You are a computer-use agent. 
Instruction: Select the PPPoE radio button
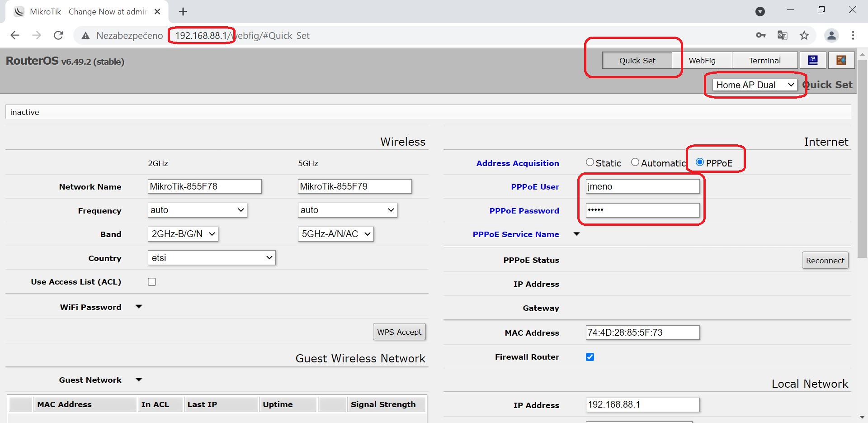700,162
